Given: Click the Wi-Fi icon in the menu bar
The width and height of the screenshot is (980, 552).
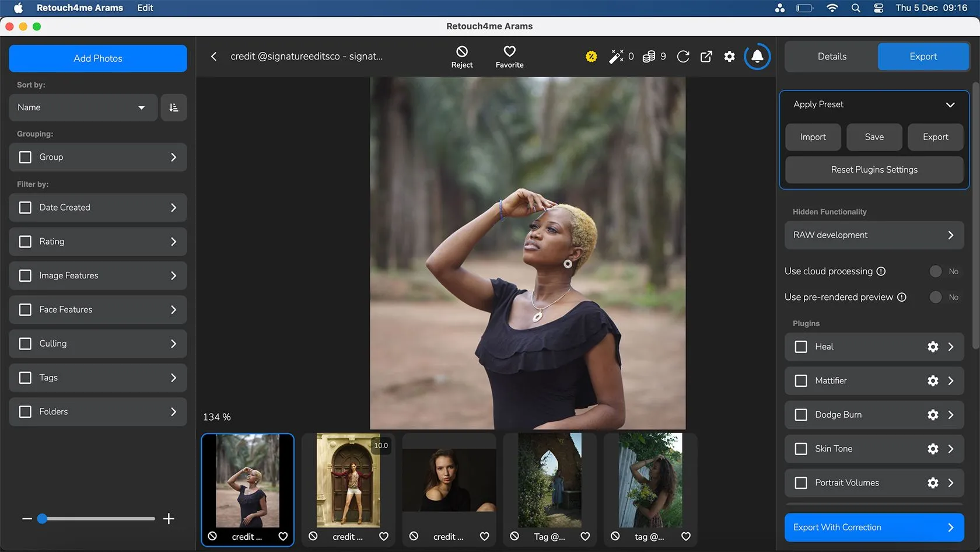Looking at the screenshot, I should click(832, 8).
